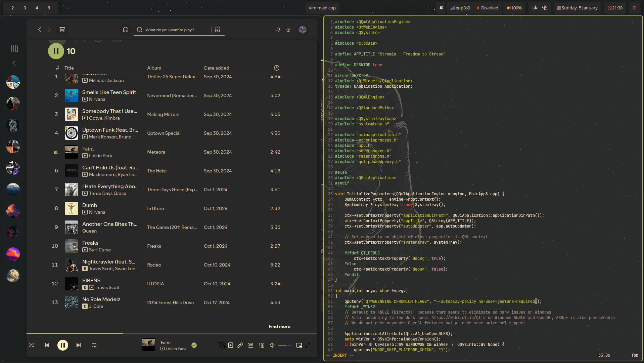Viewport: 644px width, 363px height.
Task: Select the Smells Like Teen Spirit track
Action: tap(109, 92)
